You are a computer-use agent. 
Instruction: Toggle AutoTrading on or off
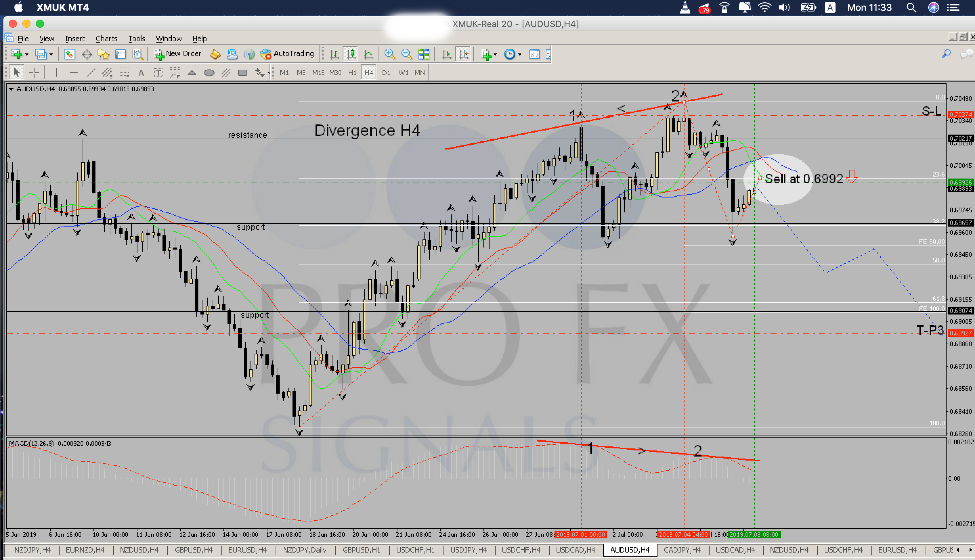(287, 54)
